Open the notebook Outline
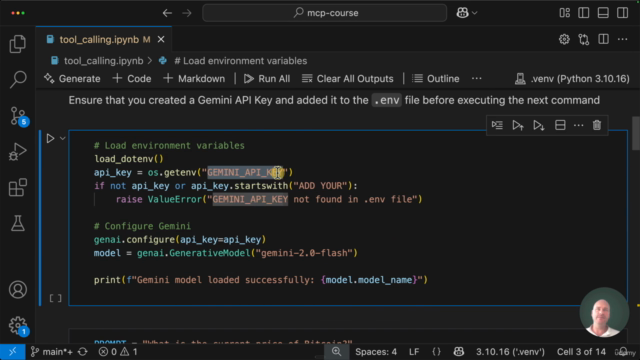This screenshot has width=640, height=360. click(436, 78)
